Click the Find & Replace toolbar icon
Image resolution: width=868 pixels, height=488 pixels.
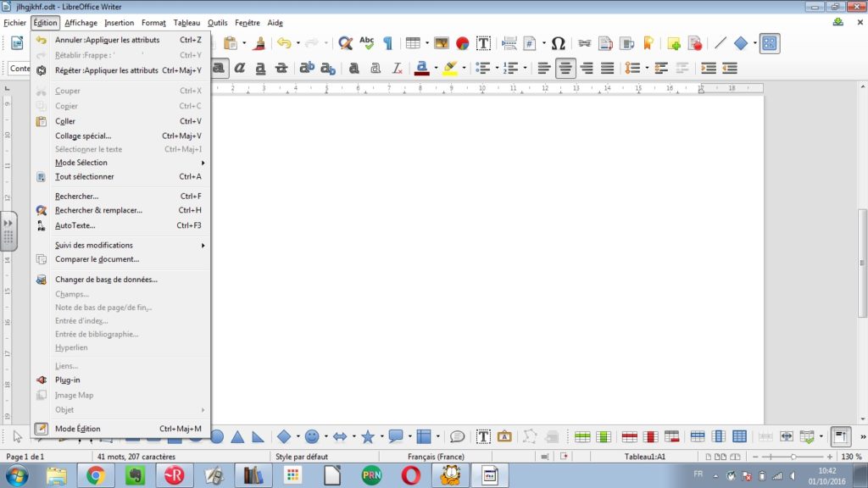pos(346,43)
